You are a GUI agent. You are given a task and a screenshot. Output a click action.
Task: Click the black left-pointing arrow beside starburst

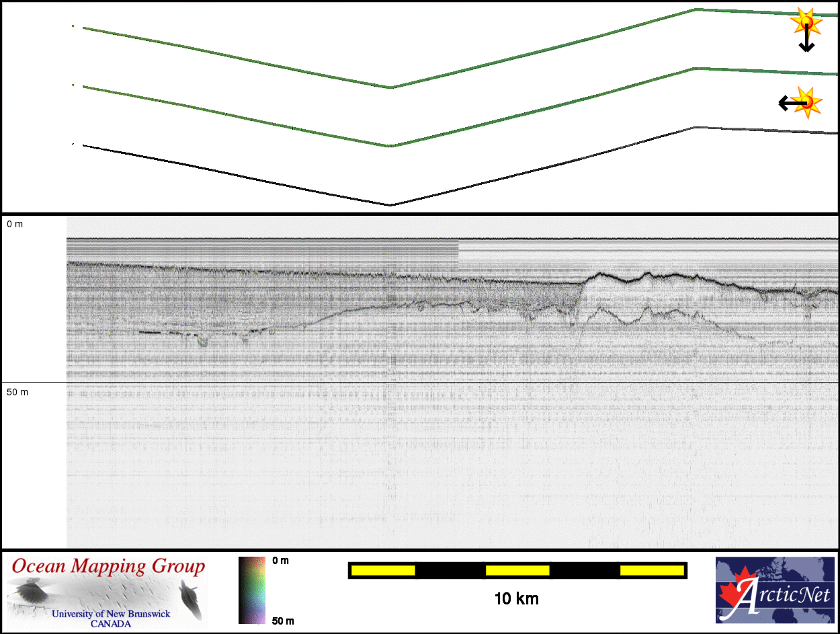click(786, 103)
